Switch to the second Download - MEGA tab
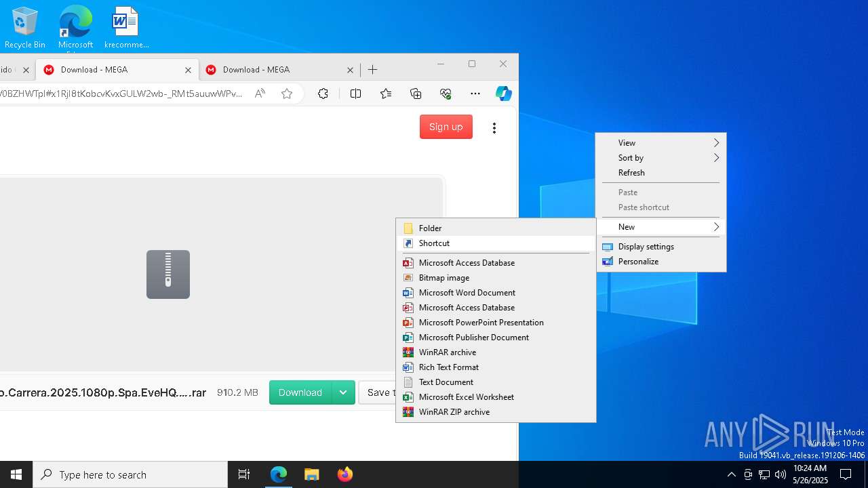The width and height of the screenshot is (868, 488). coord(279,69)
